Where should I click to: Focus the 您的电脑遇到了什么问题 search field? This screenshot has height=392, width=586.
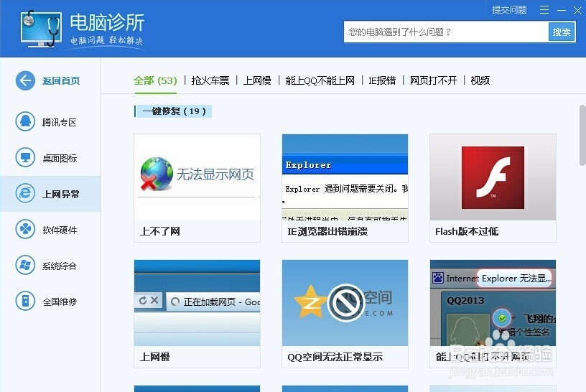446,32
